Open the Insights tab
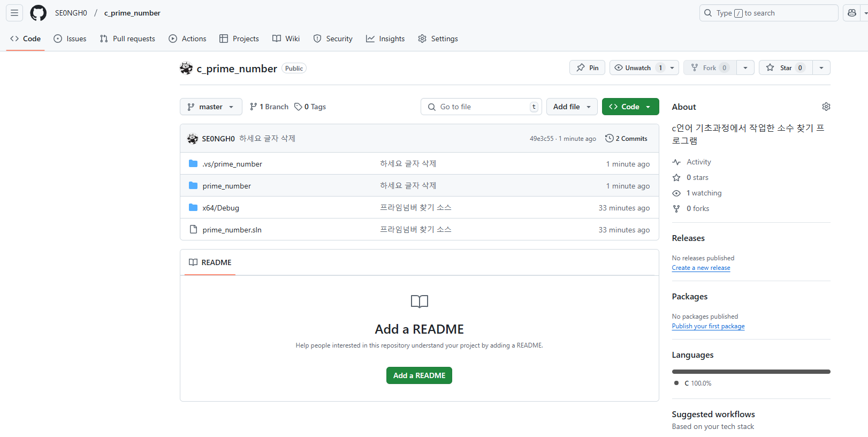This screenshot has width=868, height=437. pyautogui.click(x=385, y=39)
